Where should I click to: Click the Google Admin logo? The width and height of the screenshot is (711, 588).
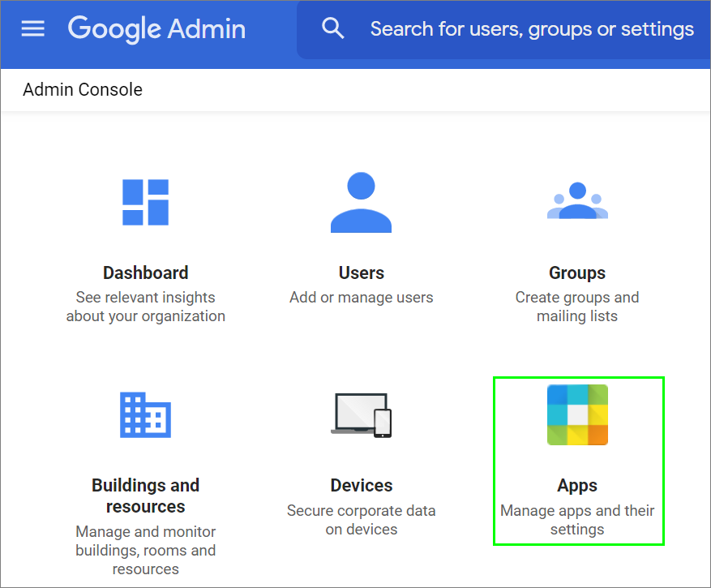click(x=157, y=29)
